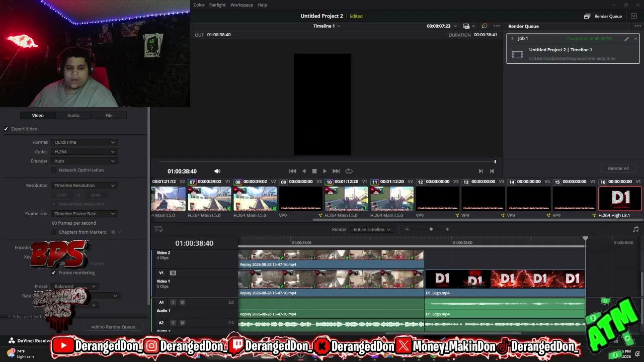
Task: Select clip 07 thumbnail
Action: coord(209,199)
